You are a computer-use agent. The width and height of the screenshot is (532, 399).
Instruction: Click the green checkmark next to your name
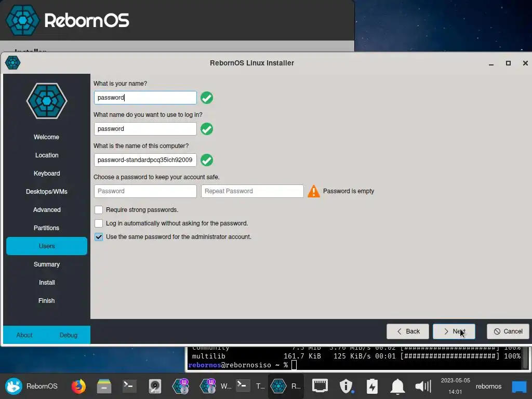(207, 98)
